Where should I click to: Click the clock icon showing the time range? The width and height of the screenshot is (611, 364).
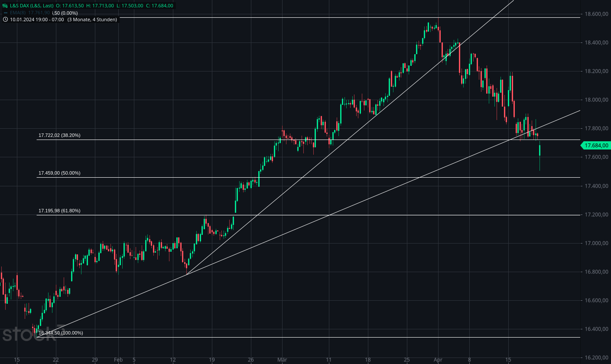[5, 19]
